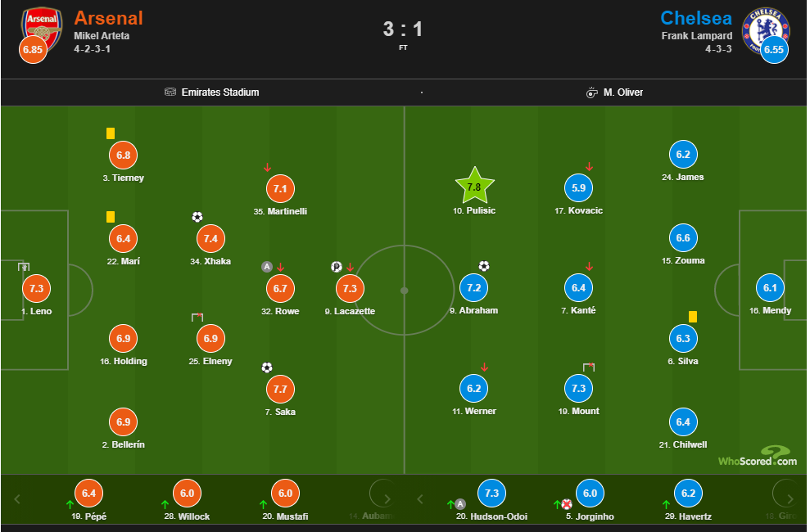Show next Arsenal substitutes with right chevron
This screenshot has height=532, width=810.
387,499
